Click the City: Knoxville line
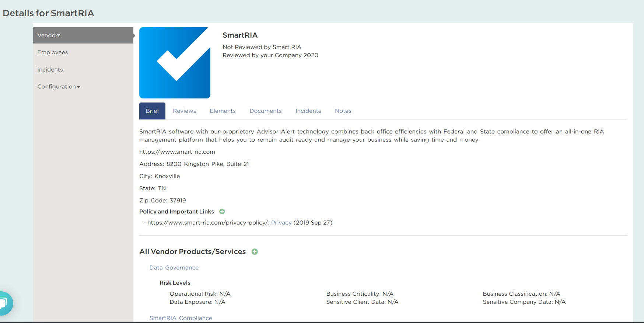Image resolution: width=644 pixels, height=323 pixels. [x=160, y=176]
